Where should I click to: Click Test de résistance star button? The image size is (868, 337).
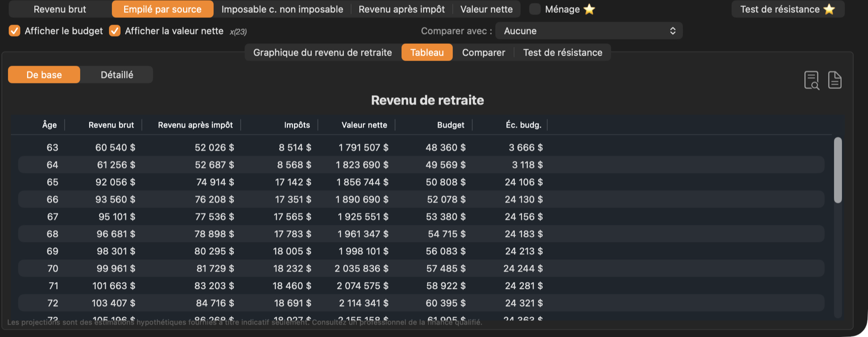point(788,9)
